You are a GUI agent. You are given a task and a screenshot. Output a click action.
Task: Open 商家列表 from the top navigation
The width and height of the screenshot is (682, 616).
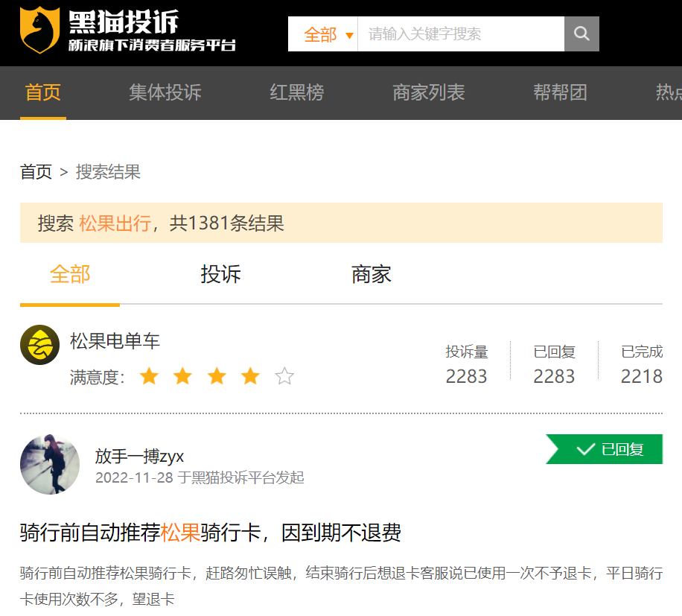coord(428,93)
